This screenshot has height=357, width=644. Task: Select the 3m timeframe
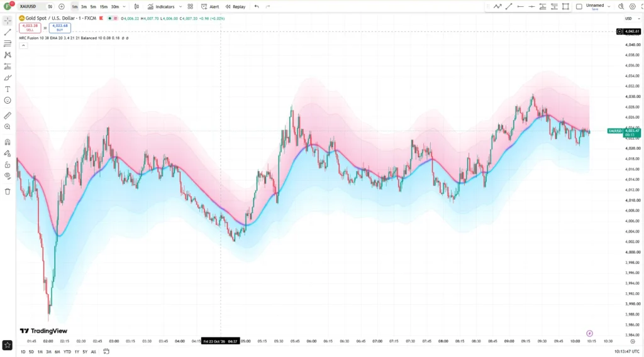click(x=84, y=6)
